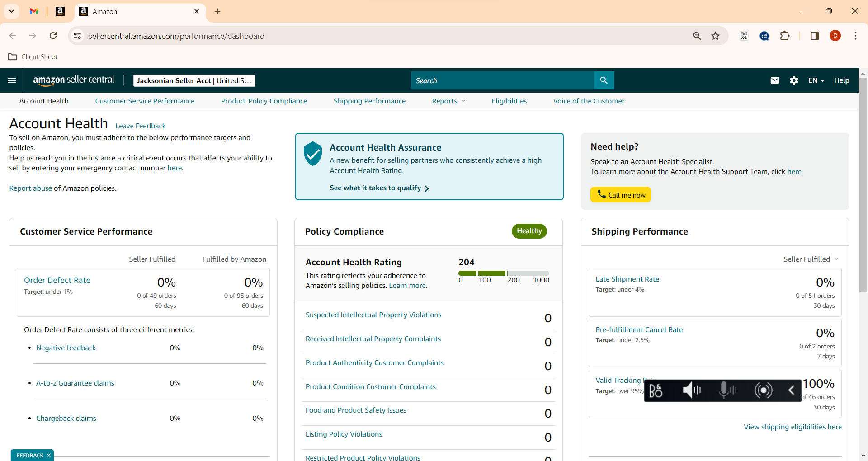Image resolution: width=868 pixels, height=461 pixels.
Task: Click the overlay Bo logo icon
Action: click(656, 390)
